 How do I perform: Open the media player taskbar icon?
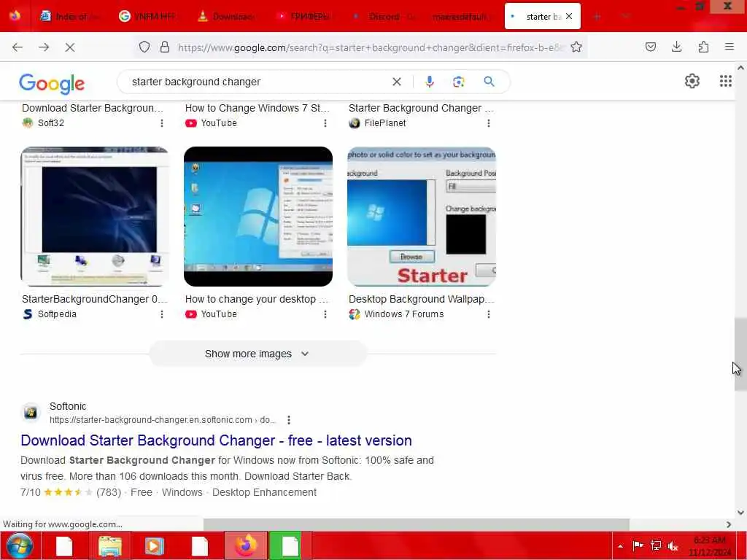(154, 546)
